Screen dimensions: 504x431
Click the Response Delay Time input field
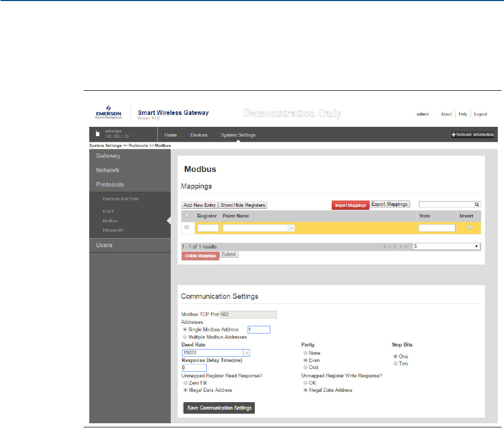(194, 368)
